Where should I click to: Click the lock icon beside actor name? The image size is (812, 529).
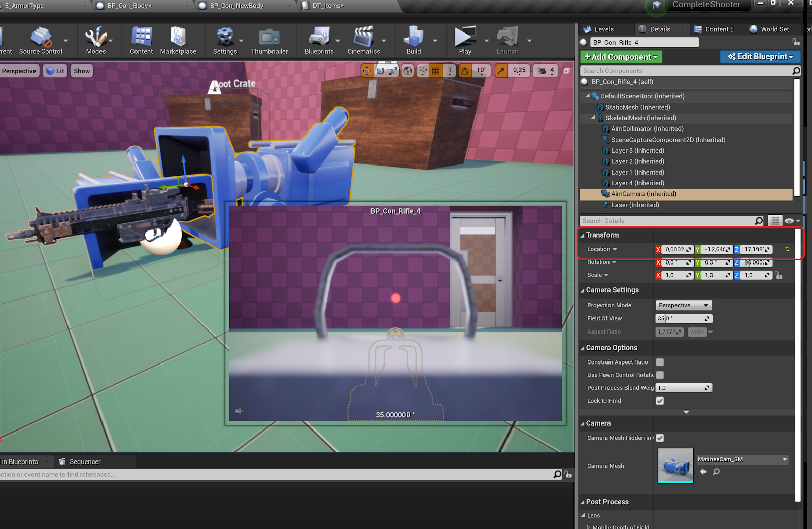coord(796,42)
